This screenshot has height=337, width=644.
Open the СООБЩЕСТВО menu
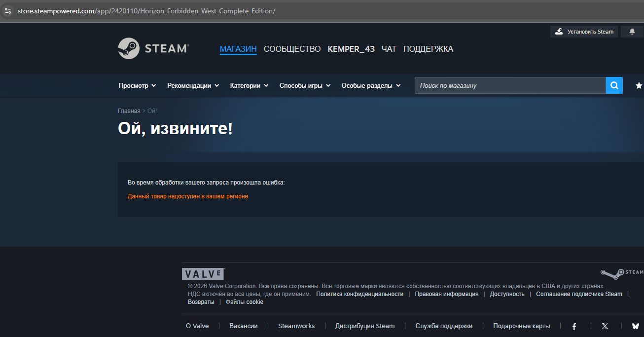click(292, 49)
